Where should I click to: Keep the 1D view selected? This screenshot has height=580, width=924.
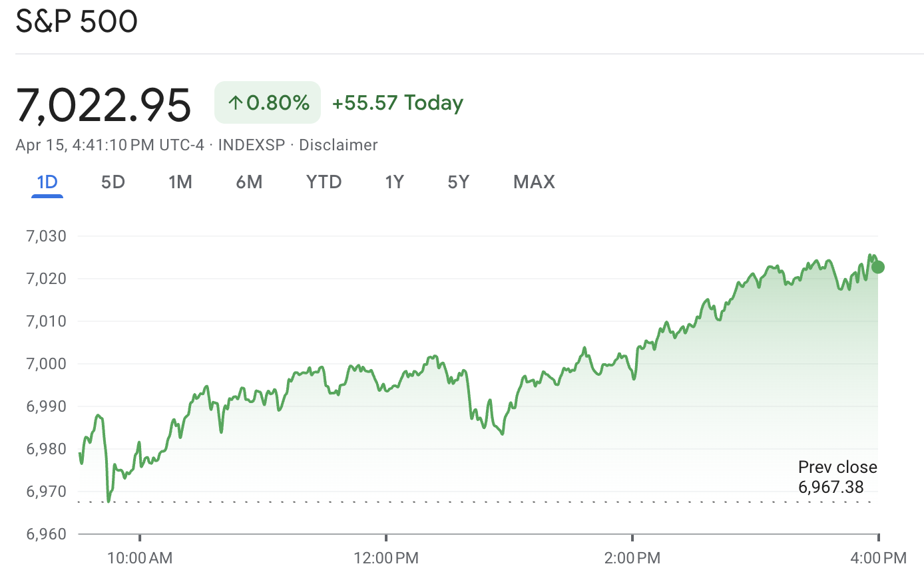47,182
